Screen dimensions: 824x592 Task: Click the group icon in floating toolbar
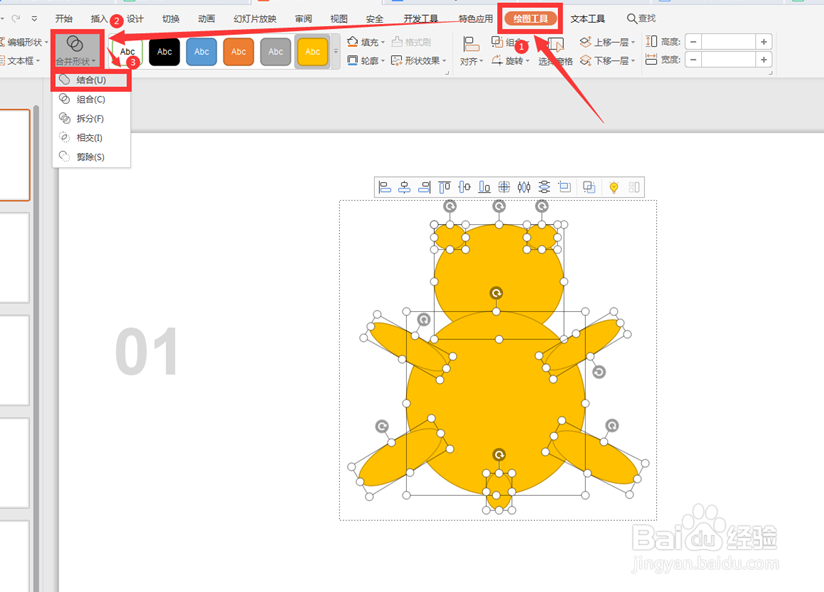point(589,187)
